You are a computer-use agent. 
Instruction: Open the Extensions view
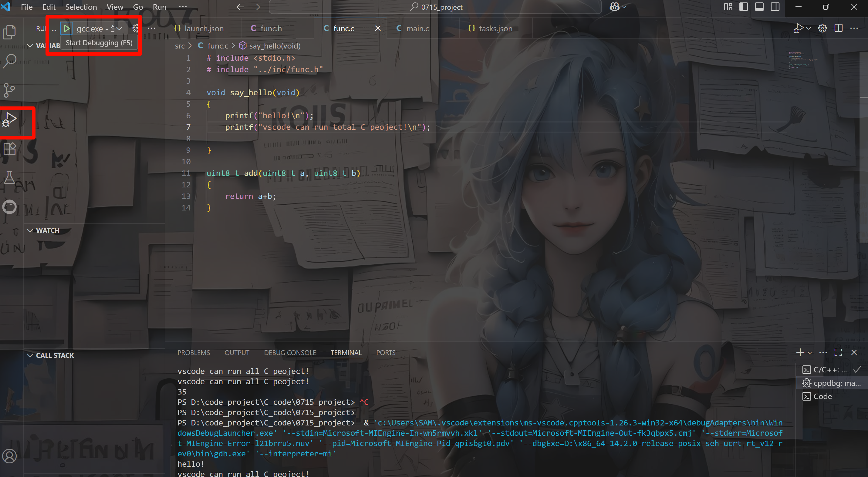[9, 148]
